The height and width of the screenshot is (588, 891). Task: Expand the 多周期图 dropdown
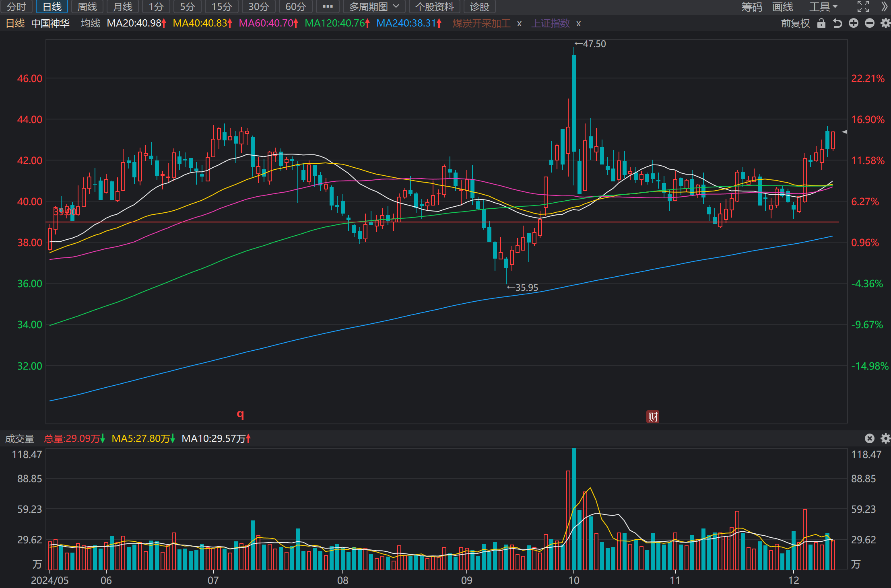point(374,7)
